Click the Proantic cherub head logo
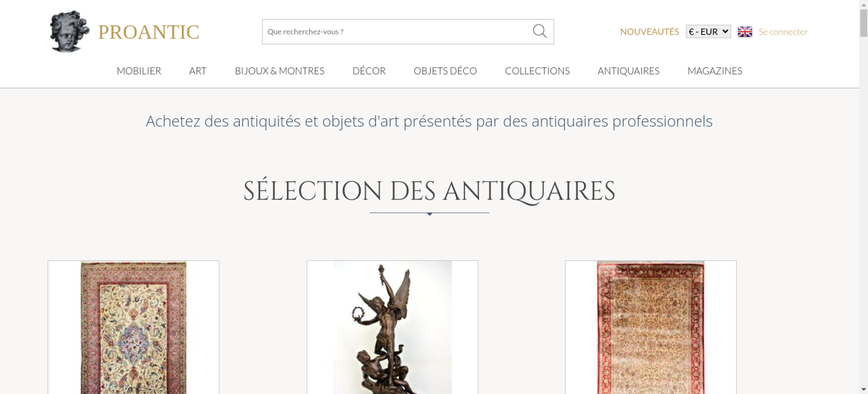Viewport: 868px width, 394px height. (x=69, y=31)
